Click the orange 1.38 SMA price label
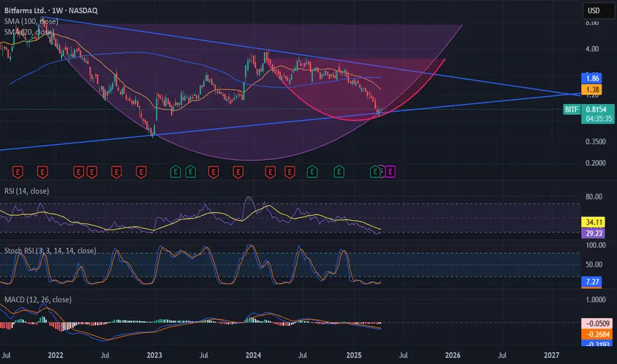Viewport: 617px width, 364px height. coord(591,89)
